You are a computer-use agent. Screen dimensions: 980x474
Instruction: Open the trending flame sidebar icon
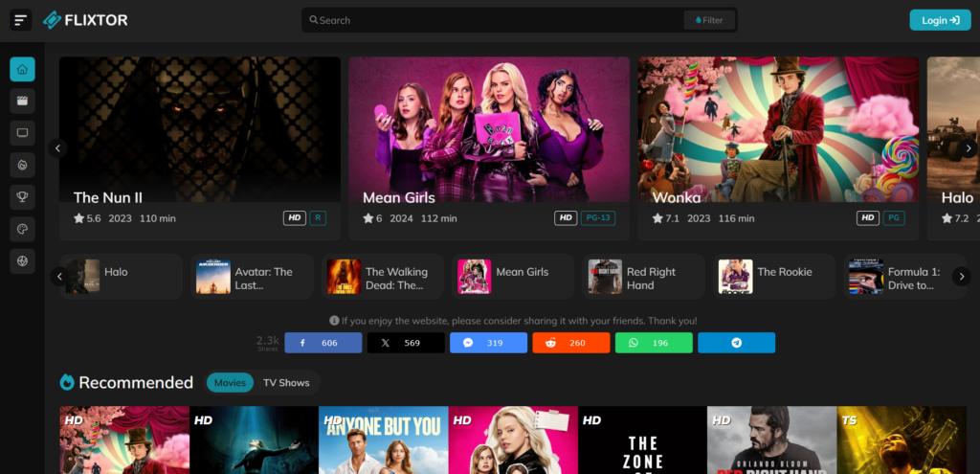point(23,165)
